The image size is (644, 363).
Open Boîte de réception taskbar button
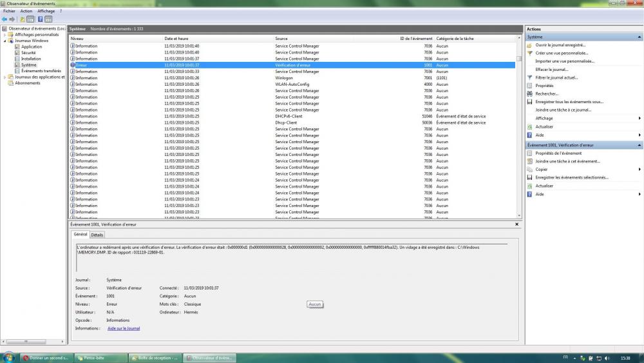(x=155, y=358)
